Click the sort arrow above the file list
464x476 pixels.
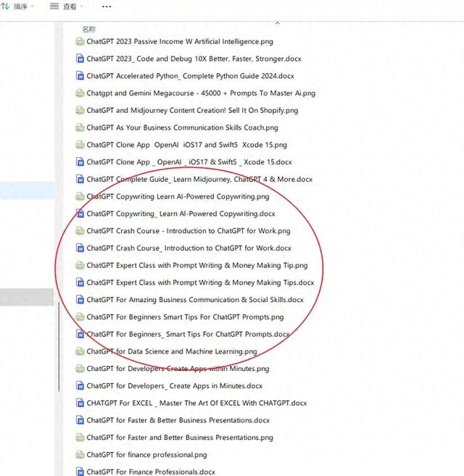point(277,22)
